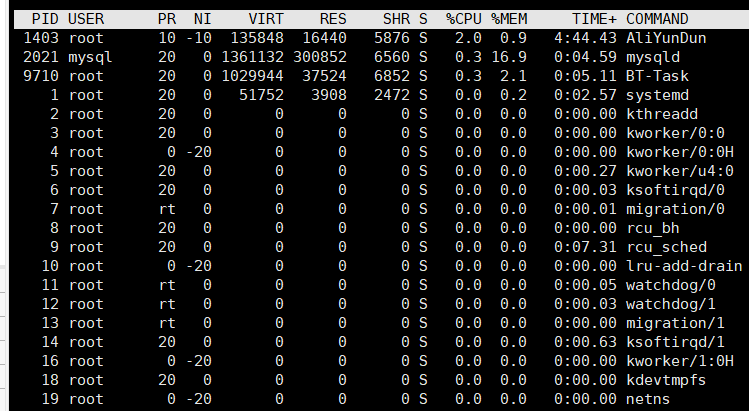Click the 1029944 VIRT value

tap(253, 76)
